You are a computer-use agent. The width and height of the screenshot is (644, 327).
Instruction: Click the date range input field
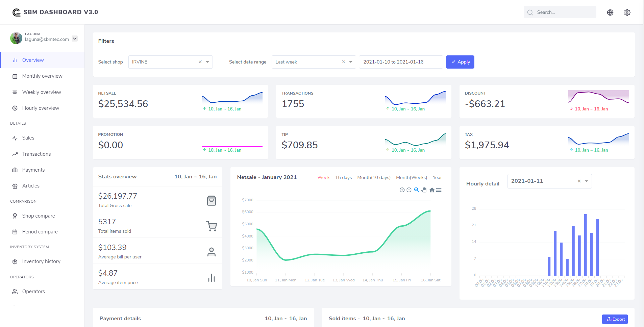400,62
